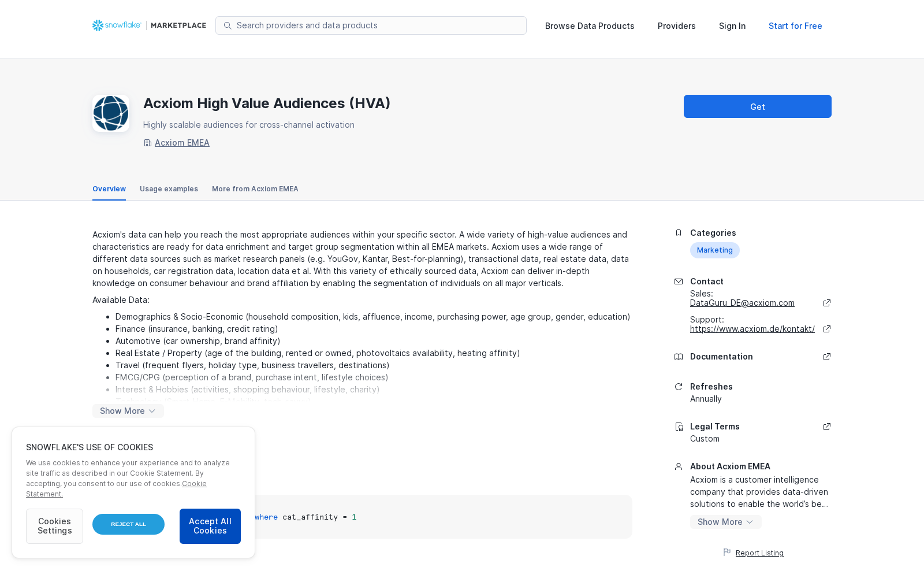Click the "Highly scalable audiences" subtitle
Screen dimensions: 924x578
[249, 125]
